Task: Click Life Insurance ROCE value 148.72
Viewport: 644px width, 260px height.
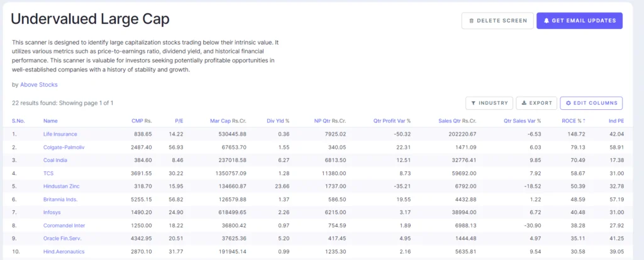Action: pyautogui.click(x=577, y=134)
